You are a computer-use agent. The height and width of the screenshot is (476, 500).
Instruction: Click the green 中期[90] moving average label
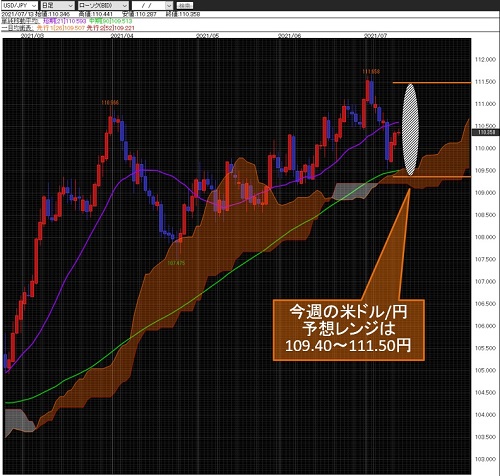click(111, 21)
